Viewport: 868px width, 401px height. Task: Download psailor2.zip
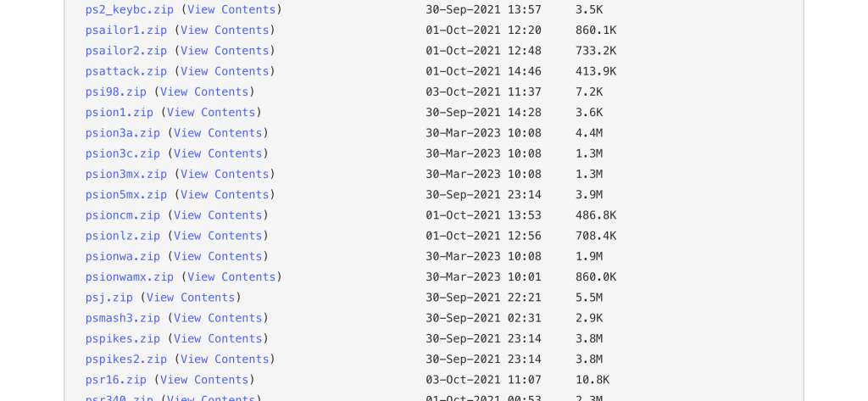(x=125, y=51)
